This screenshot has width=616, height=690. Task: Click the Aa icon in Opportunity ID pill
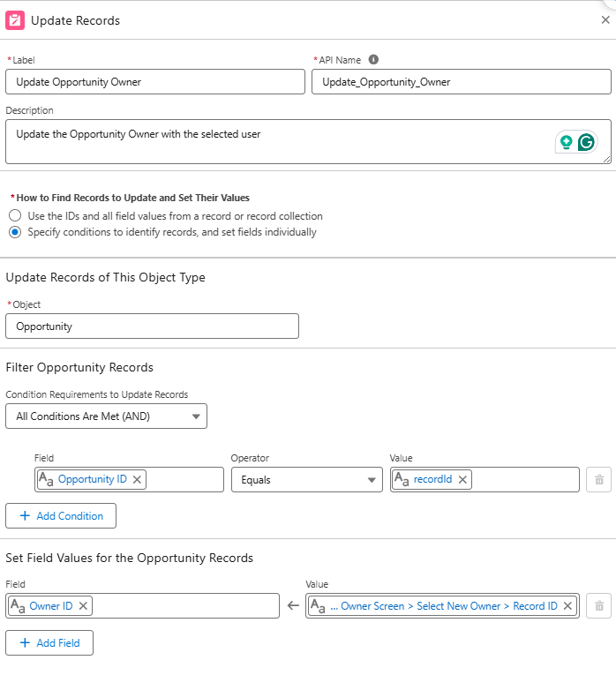pyautogui.click(x=46, y=479)
